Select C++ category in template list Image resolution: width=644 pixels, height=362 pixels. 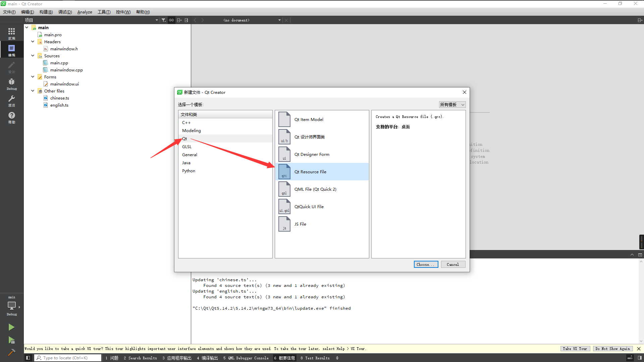coord(225,122)
